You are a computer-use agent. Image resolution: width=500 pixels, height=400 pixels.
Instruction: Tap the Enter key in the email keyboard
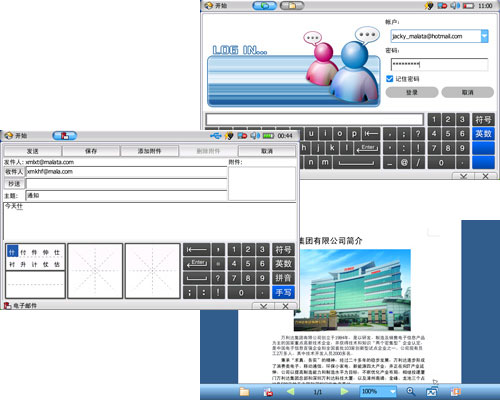(x=197, y=264)
